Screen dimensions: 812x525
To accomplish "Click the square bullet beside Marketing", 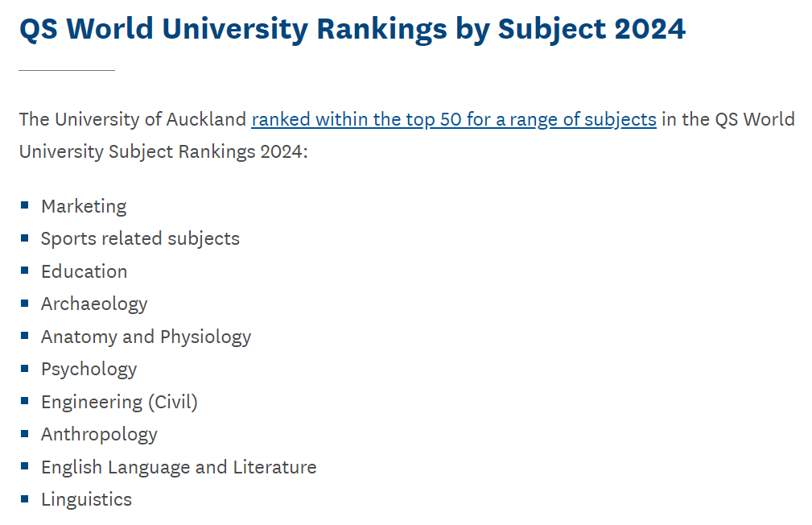I will coord(24,205).
